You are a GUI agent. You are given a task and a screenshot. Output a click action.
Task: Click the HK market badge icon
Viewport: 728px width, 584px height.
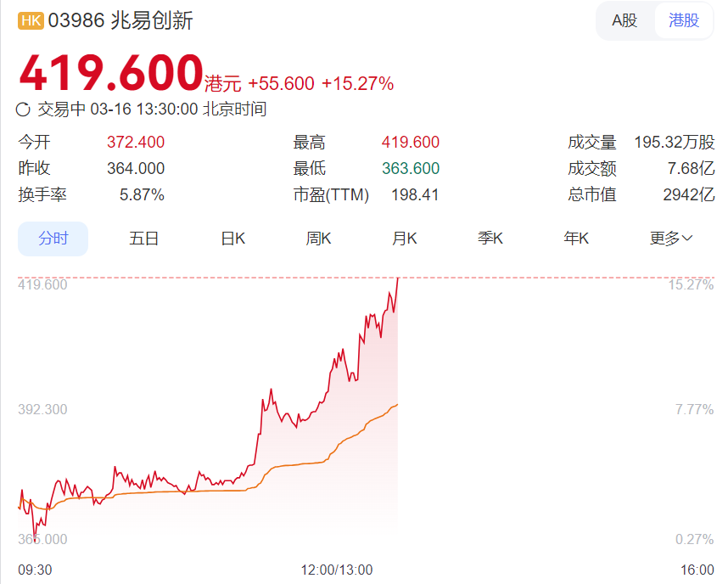tap(31, 22)
